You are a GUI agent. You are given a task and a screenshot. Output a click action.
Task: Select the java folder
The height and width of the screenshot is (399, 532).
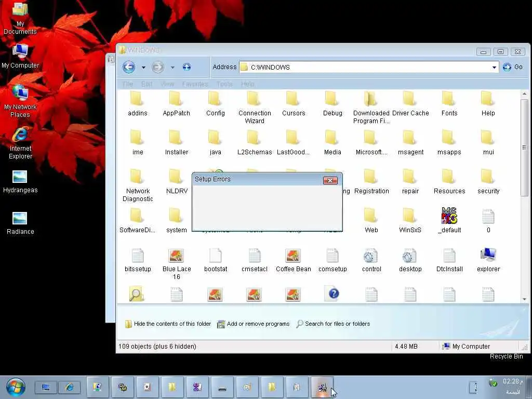coord(216,143)
